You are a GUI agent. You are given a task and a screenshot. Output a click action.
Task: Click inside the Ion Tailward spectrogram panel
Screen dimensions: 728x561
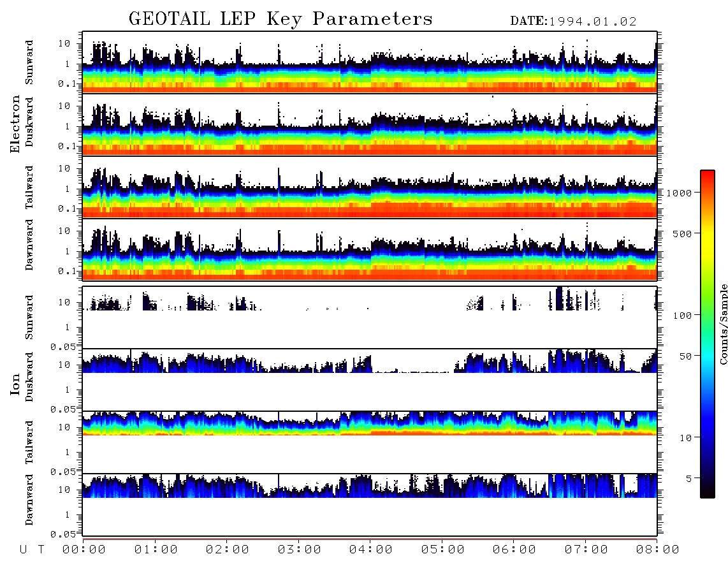[x=370, y=442]
